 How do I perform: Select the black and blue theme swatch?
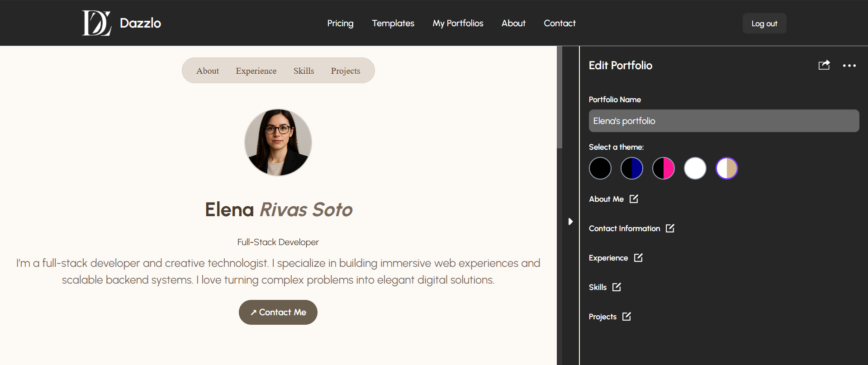tap(632, 168)
